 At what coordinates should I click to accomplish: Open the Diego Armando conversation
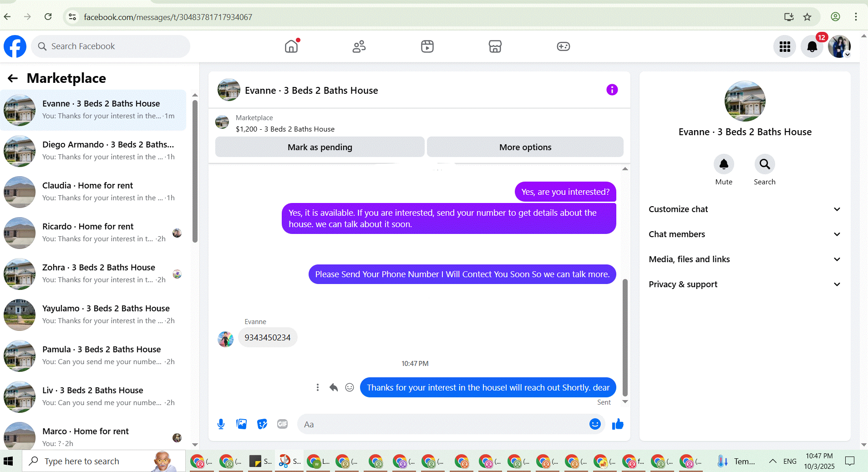[93, 151]
